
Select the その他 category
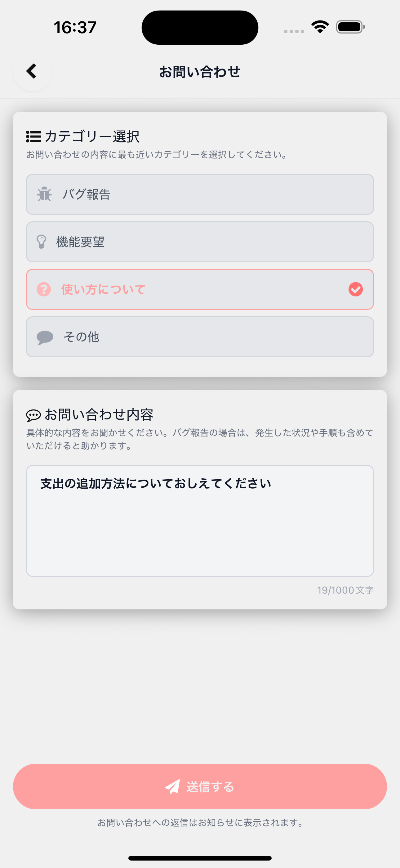(200, 337)
